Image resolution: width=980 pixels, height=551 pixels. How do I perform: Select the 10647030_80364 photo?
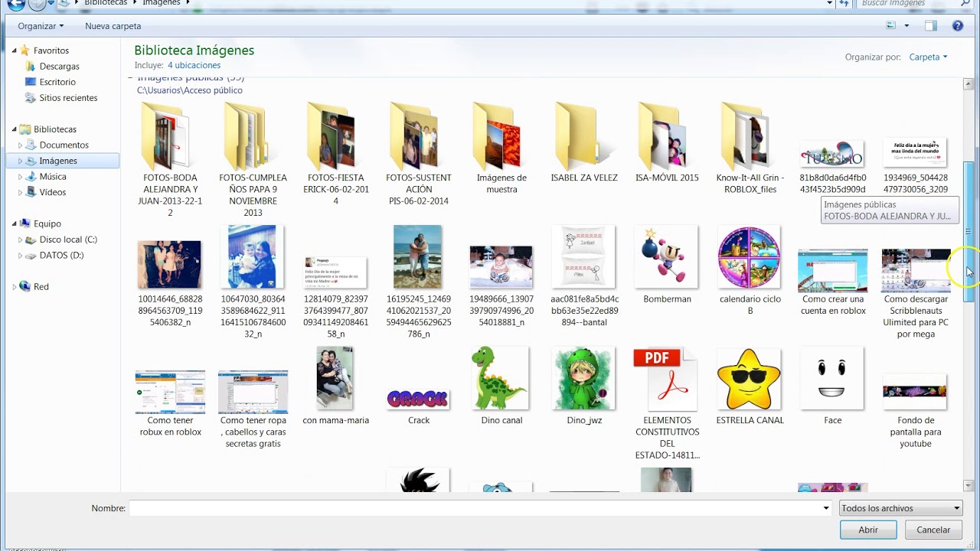click(253, 282)
